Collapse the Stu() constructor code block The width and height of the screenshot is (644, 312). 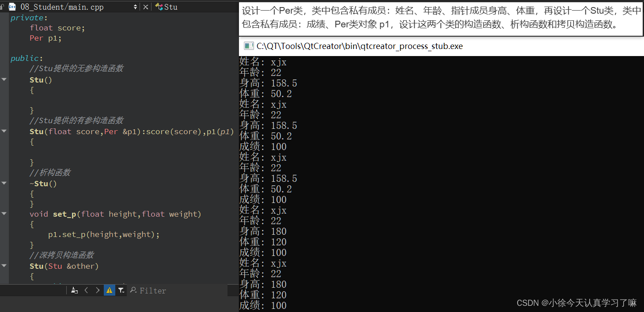click(4, 79)
